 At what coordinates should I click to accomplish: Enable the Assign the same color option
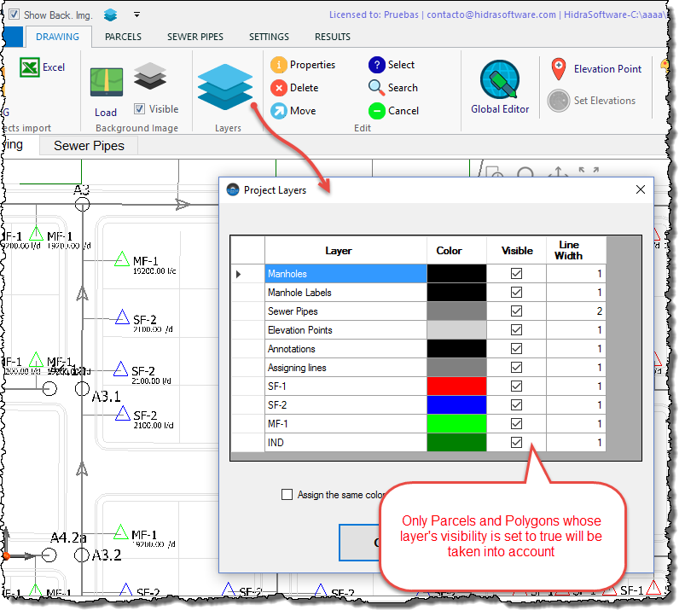(x=287, y=496)
